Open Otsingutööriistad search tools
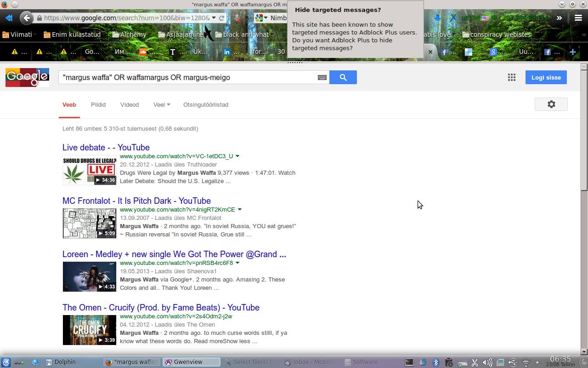588x368 pixels. coord(206,104)
